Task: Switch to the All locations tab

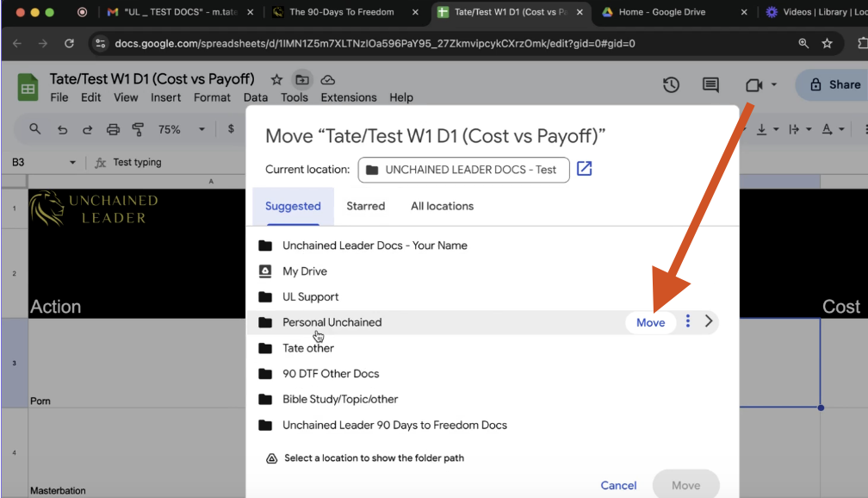Action: (x=442, y=206)
